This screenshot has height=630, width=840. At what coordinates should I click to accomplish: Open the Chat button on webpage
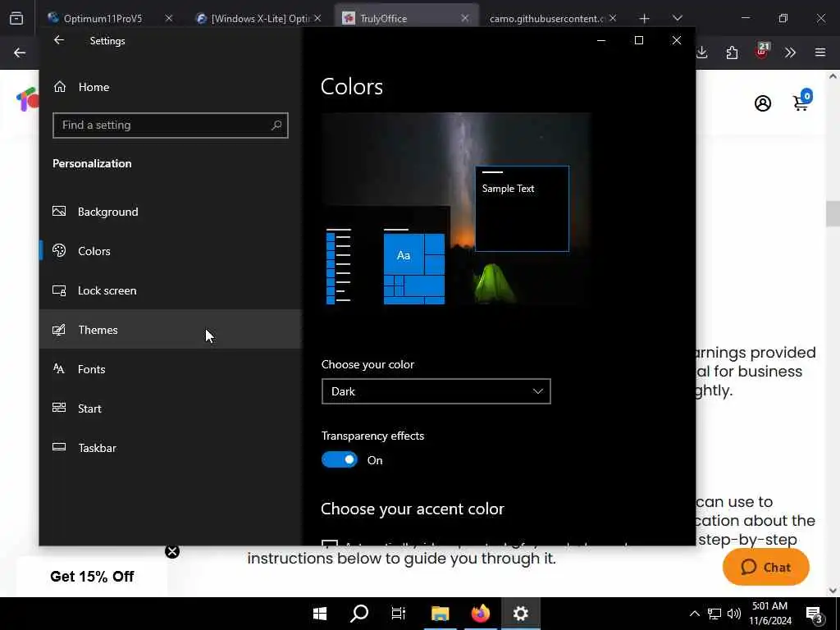pyautogui.click(x=765, y=567)
